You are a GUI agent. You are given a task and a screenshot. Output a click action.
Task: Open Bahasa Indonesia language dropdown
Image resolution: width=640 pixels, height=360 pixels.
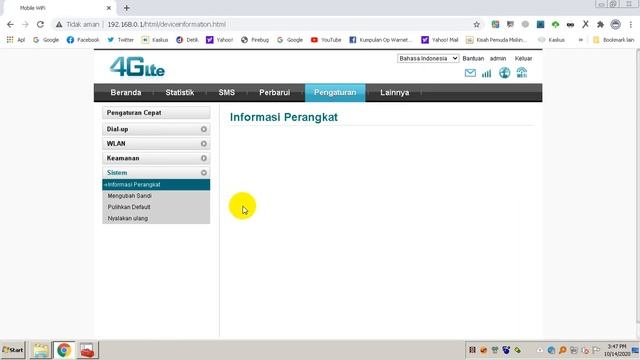[x=428, y=58]
